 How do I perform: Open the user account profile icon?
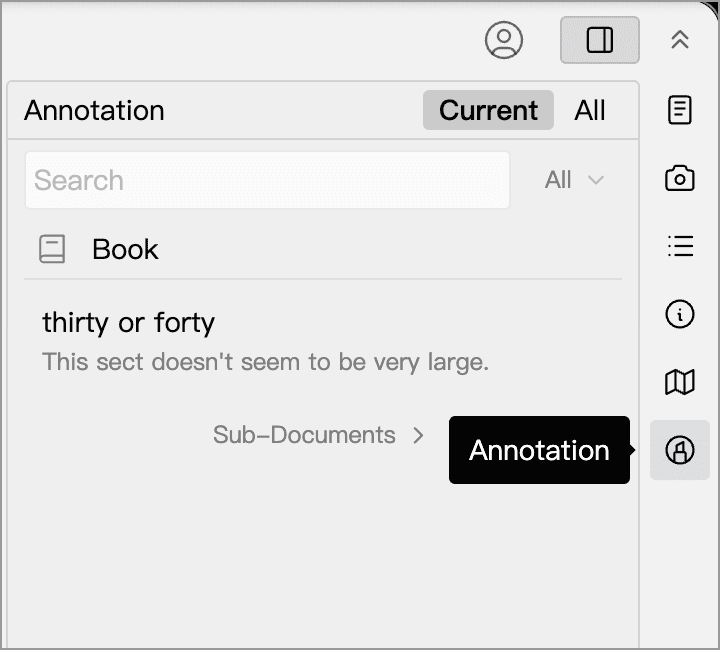coord(504,40)
